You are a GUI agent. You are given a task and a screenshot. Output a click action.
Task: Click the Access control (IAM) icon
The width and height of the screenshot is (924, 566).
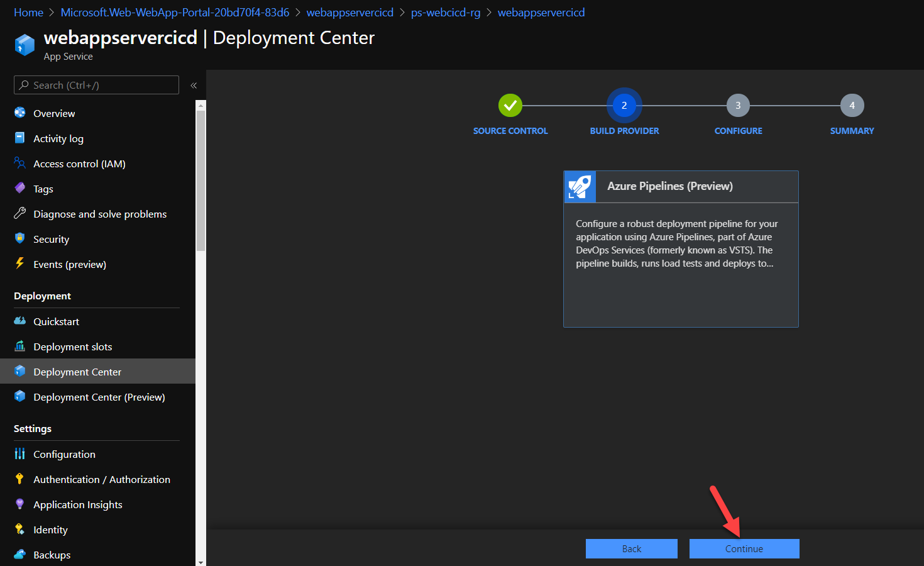click(x=19, y=164)
